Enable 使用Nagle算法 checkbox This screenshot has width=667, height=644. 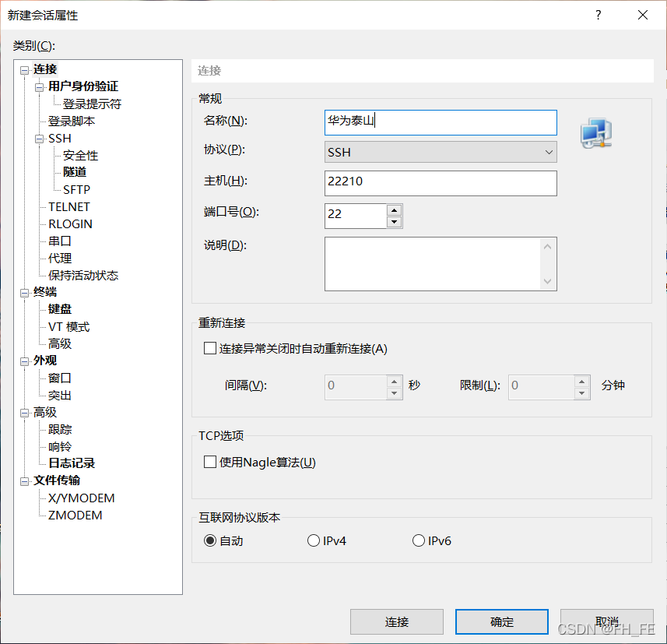(209, 462)
